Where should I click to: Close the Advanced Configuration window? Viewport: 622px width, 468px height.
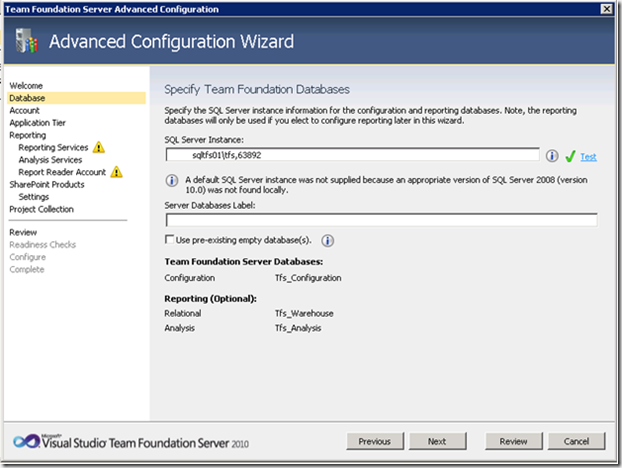tap(607, 9)
